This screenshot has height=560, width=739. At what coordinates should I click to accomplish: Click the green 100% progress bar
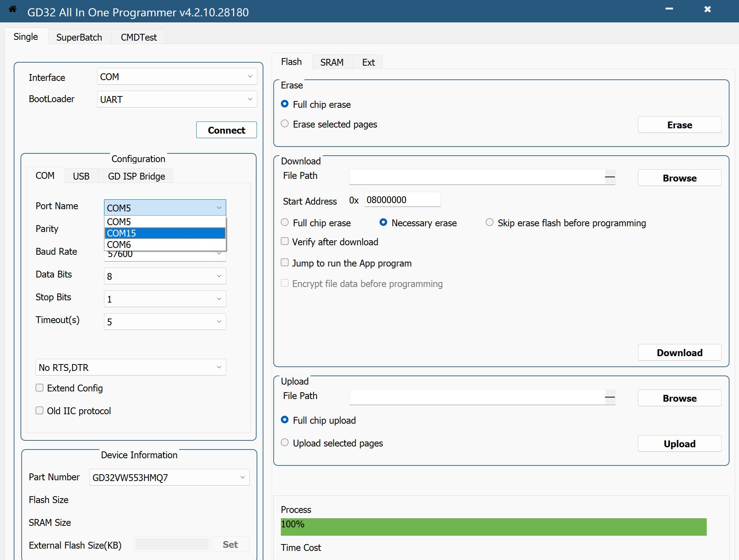pos(493,527)
